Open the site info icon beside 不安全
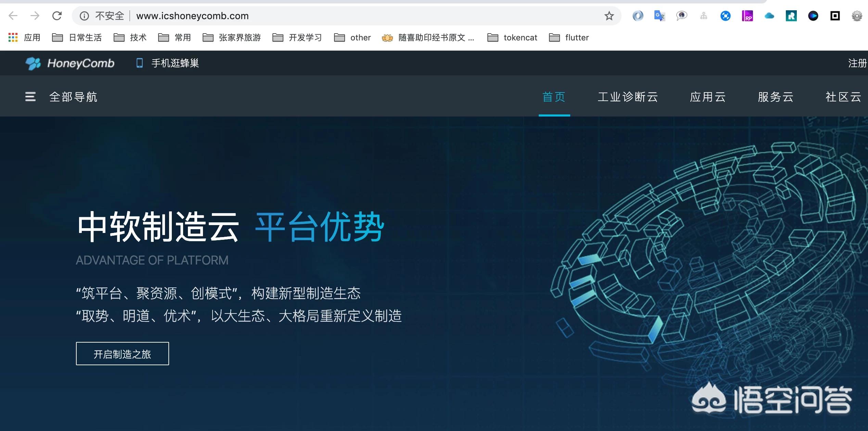Viewport: 868px width, 431px height. [x=84, y=16]
